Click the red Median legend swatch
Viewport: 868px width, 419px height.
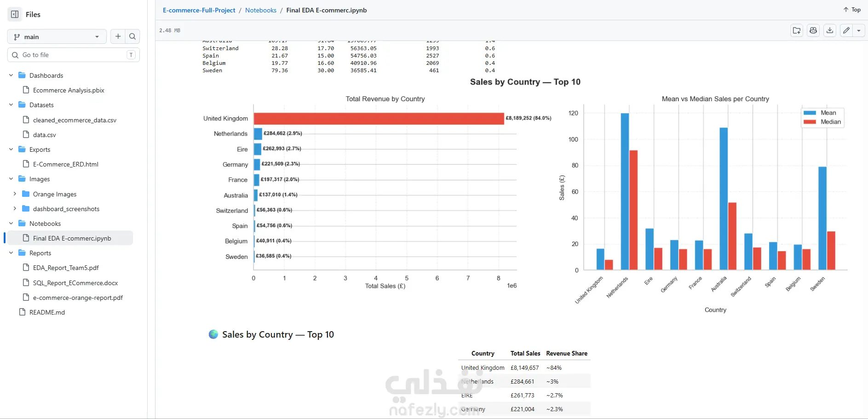coord(810,122)
